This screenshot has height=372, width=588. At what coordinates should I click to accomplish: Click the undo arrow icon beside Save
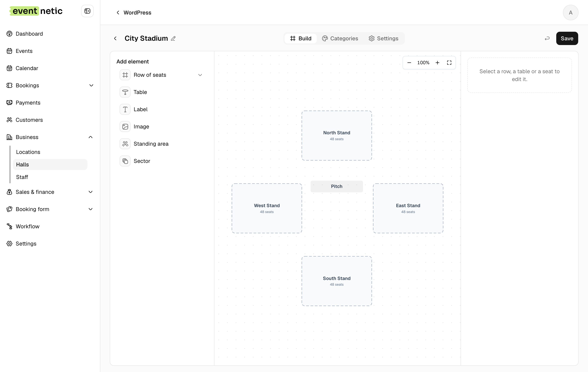[547, 38]
